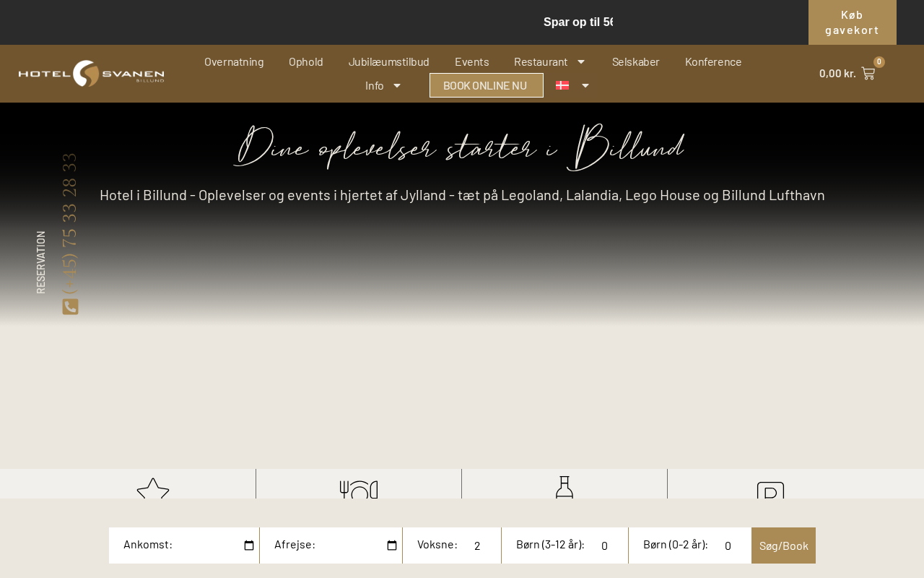Click the Søg/Book button
Screen dimensions: 924x578
point(783,545)
